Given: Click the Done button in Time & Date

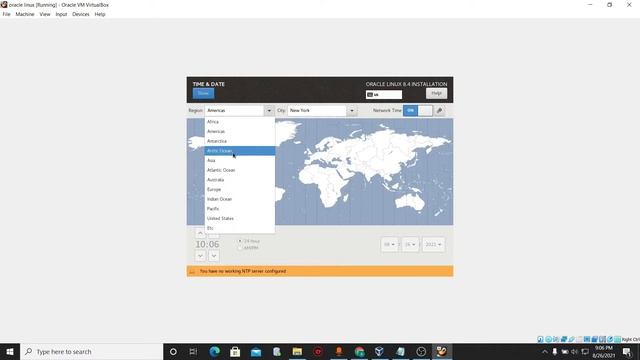Looking at the screenshot, I should click(203, 93).
